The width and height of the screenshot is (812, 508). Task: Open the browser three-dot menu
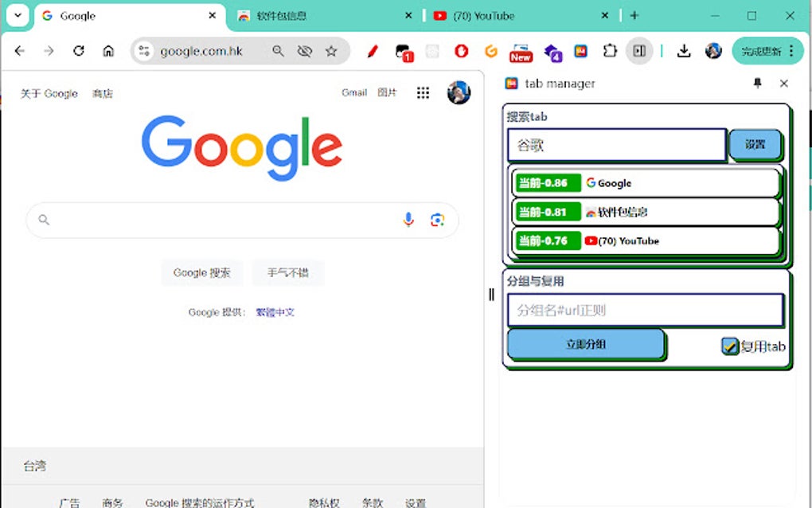click(x=791, y=50)
